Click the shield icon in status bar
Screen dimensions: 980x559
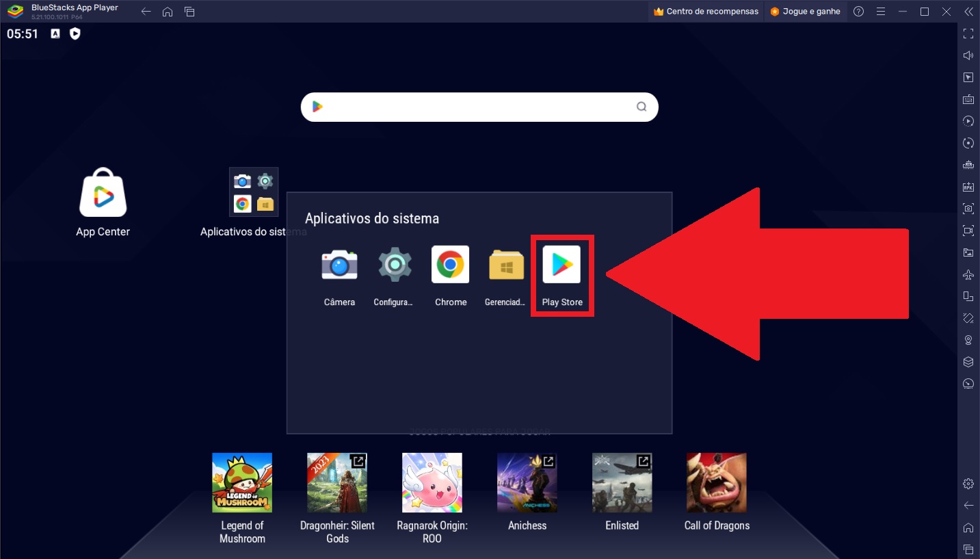tap(75, 34)
